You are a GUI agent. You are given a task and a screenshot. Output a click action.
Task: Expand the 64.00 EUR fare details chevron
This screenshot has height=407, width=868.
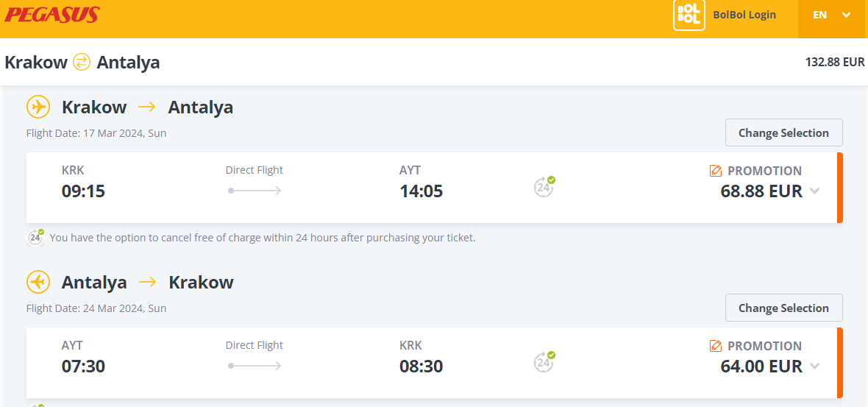click(814, 366)
